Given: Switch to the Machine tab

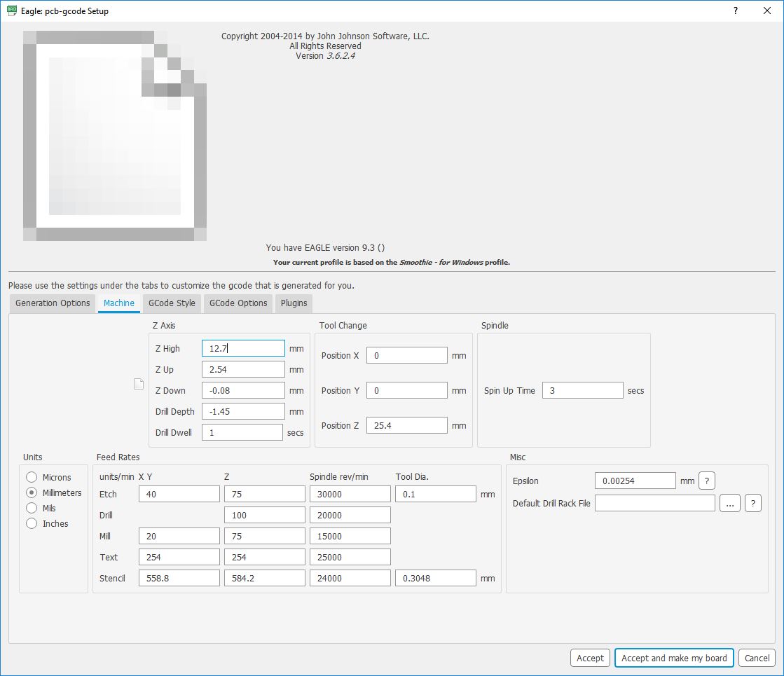Looking at the screenshot, I should point(119,303).
